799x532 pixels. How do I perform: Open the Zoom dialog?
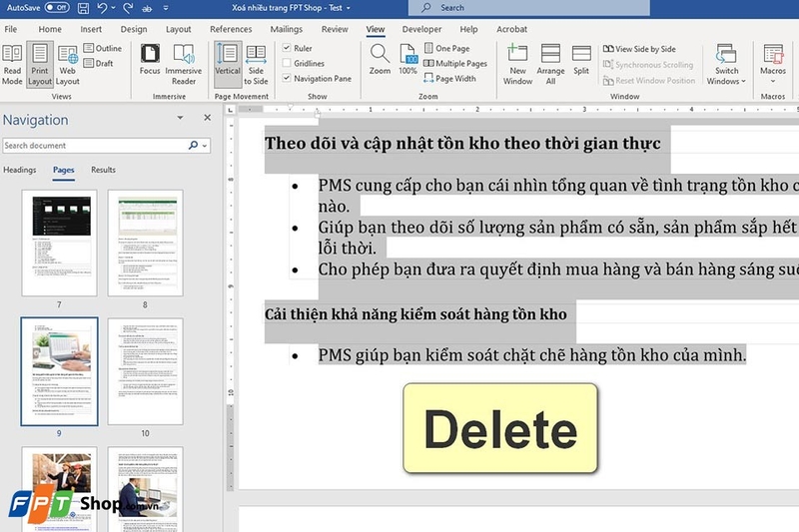[380, 60]
